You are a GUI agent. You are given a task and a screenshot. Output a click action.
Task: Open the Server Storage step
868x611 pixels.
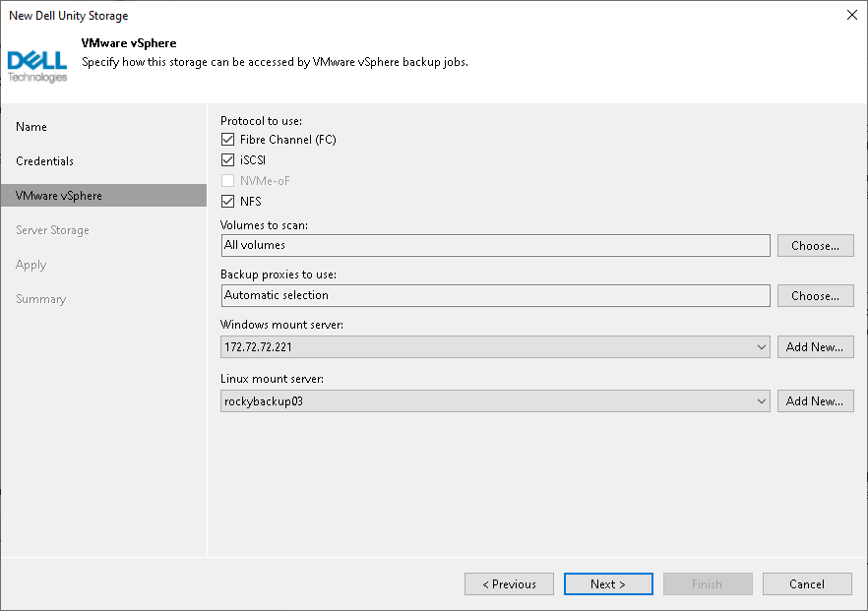52,230
